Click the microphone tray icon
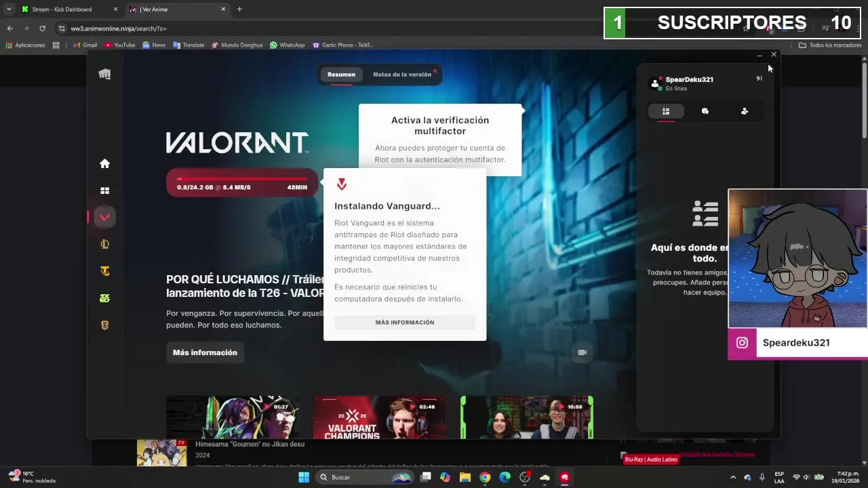 pyautogui.click(x=762, y=477)
